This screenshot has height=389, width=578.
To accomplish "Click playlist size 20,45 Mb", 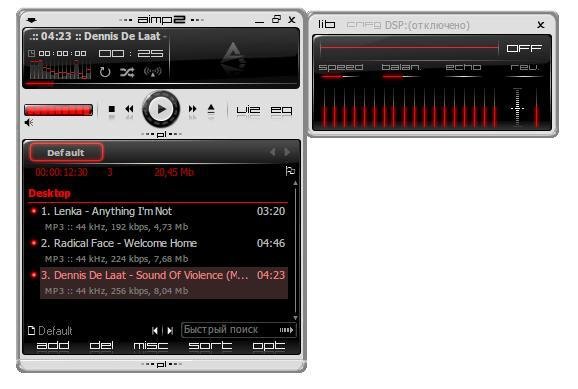I will [174, 172].
